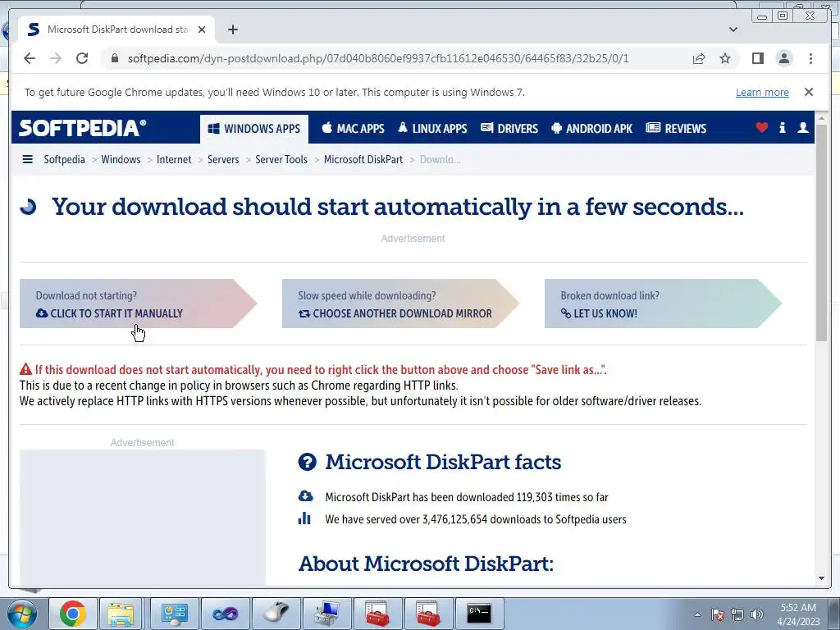Click the Softpedia user account icon
This screenshot has width=840, height=630.
point(802,127)
